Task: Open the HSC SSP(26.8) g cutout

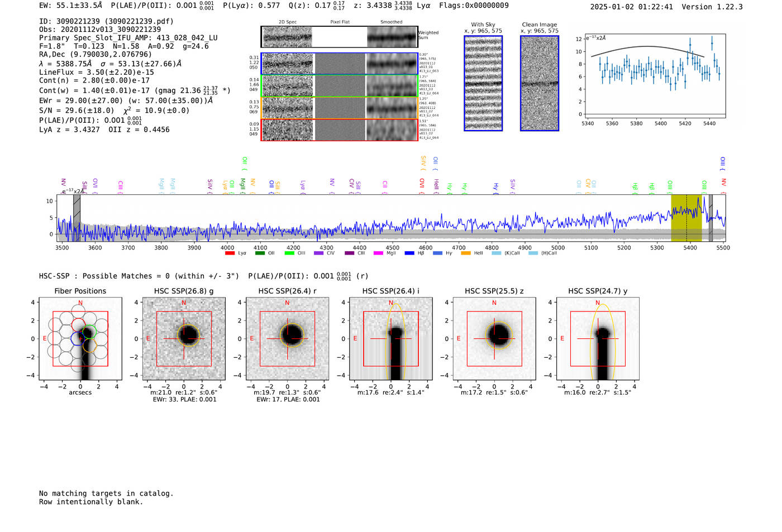Action: click(x=184, y=339)
